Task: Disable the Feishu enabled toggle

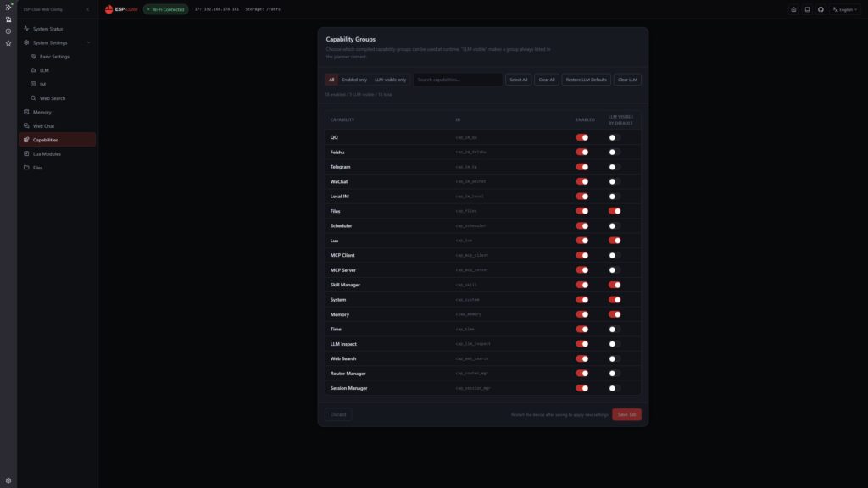Action: (581, 152)
